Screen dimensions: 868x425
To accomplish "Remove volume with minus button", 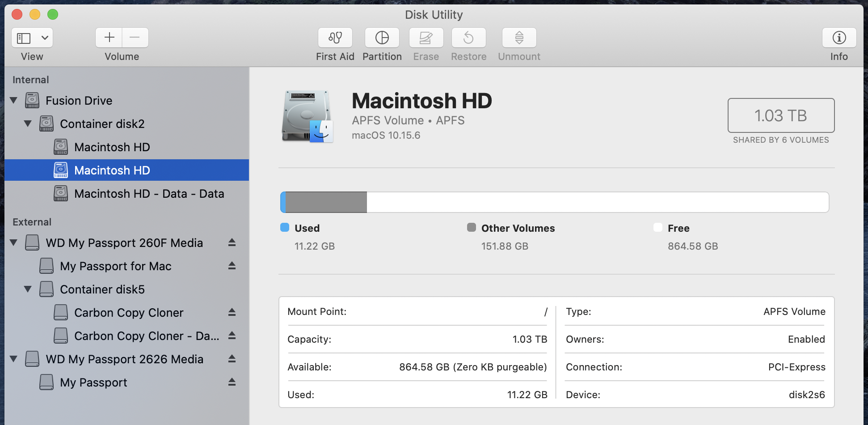I will [x=135, y=38].
